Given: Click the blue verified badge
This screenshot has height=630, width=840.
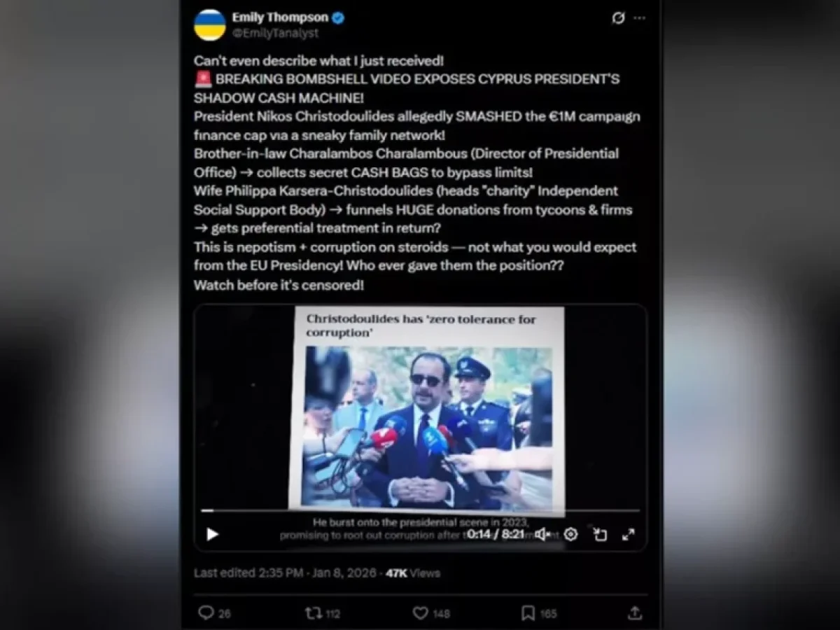Looking at the screenshot, I should (337, 18).
